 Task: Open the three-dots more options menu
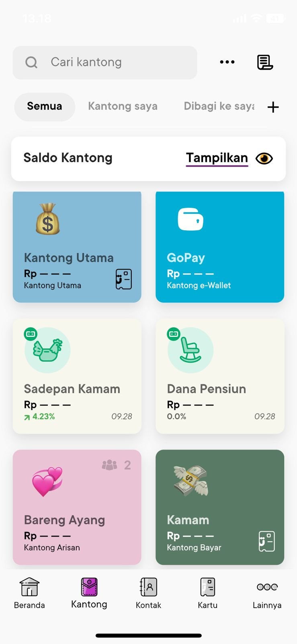[x=227, y=62]
